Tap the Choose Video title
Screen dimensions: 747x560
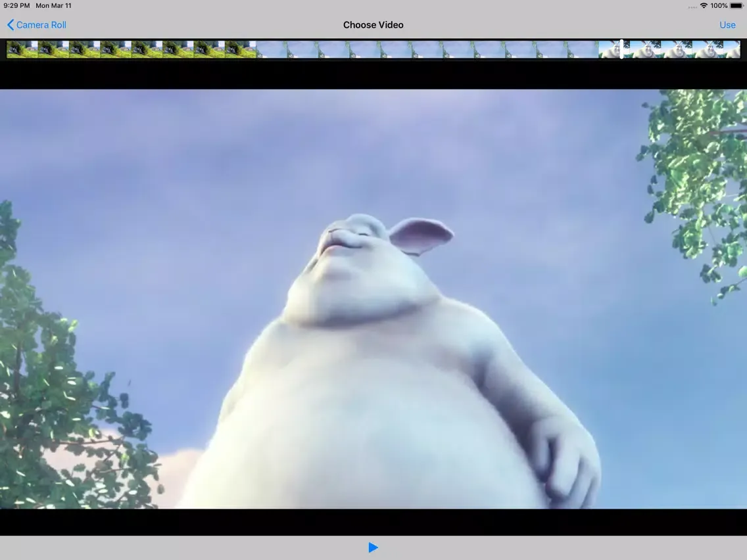[x=373, y=25]
